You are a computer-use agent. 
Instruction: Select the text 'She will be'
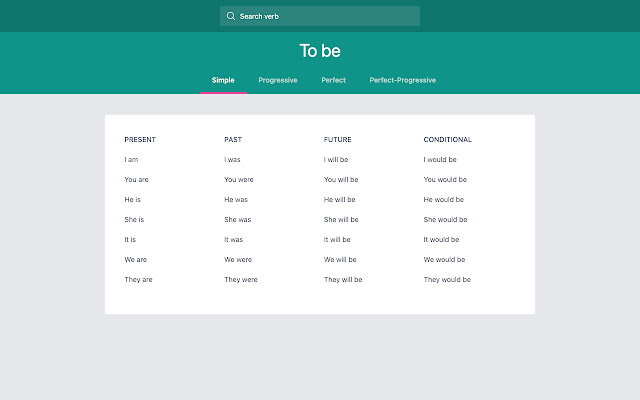(341, 220)
